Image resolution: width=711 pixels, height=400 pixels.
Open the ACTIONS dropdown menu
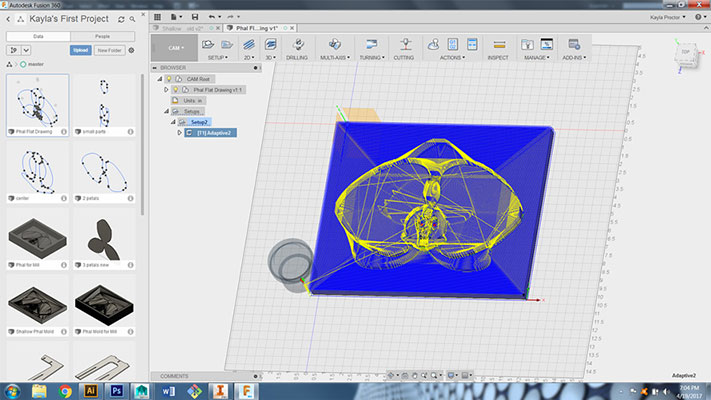point(452,58)
